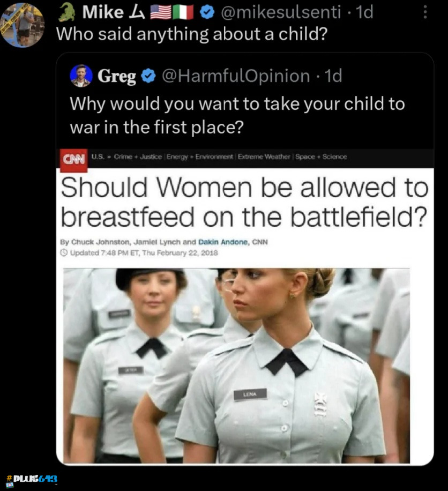Open Mike's profile picture avatar

(x=22, y=25)
